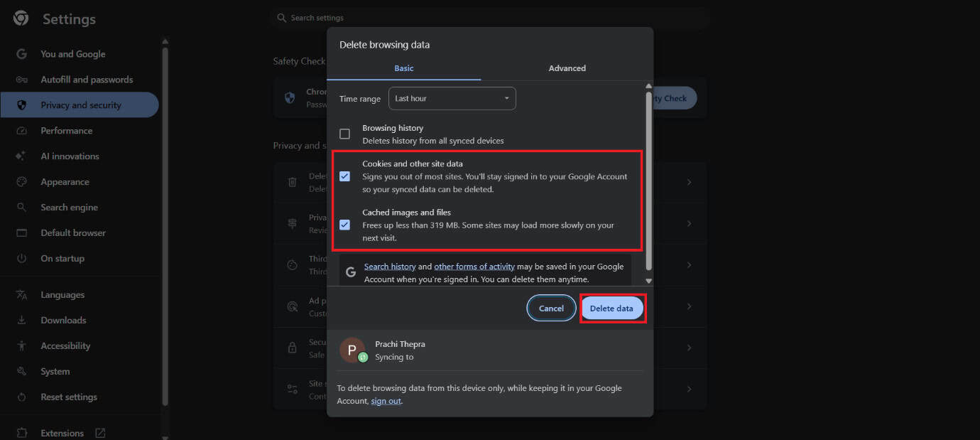Viewport: 980px width, 440px height.
Task: Uncheck Cached images and files checkbox
Action: pyautogui.click(x=344, y=225)
